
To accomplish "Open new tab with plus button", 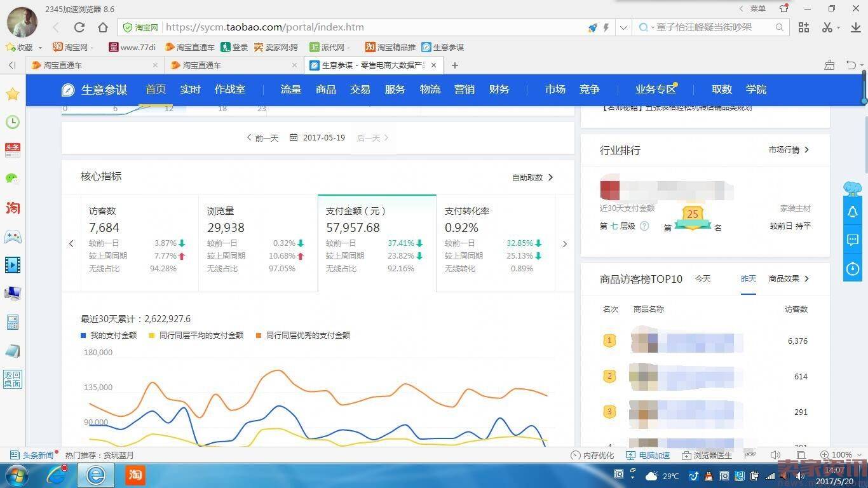I will click(454, 65).
